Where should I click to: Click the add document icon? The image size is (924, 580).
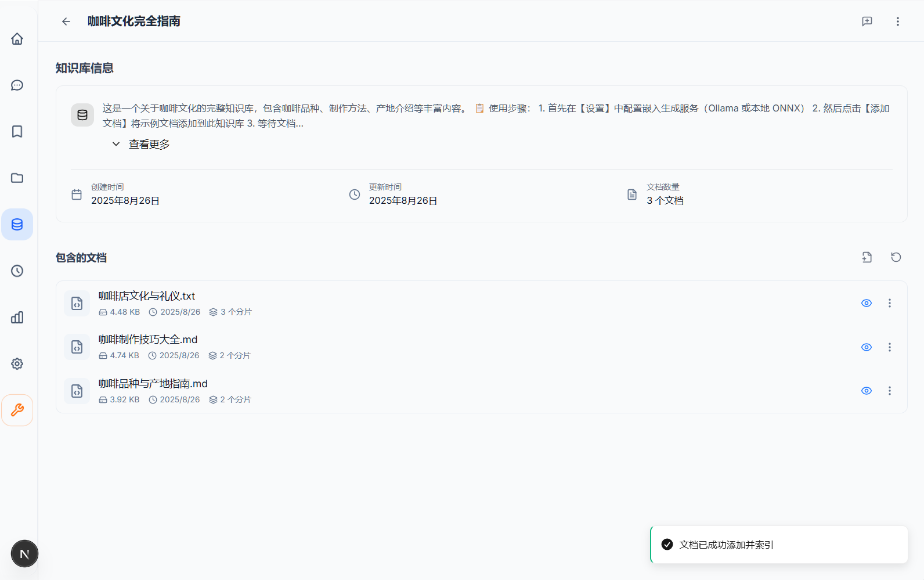[867, 257]
